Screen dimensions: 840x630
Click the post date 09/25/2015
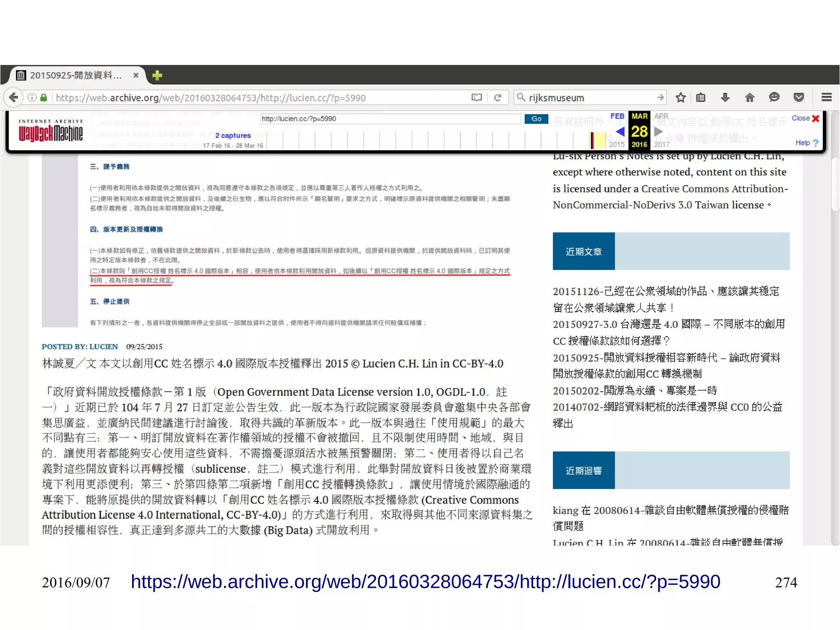pos(144,346)
